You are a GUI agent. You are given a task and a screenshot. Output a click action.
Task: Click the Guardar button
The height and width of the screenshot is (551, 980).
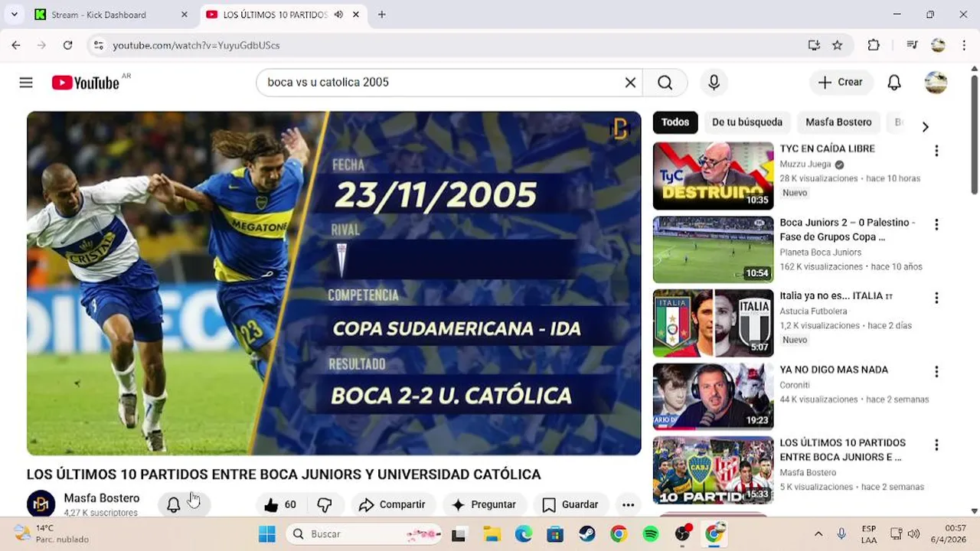(570, 504)
